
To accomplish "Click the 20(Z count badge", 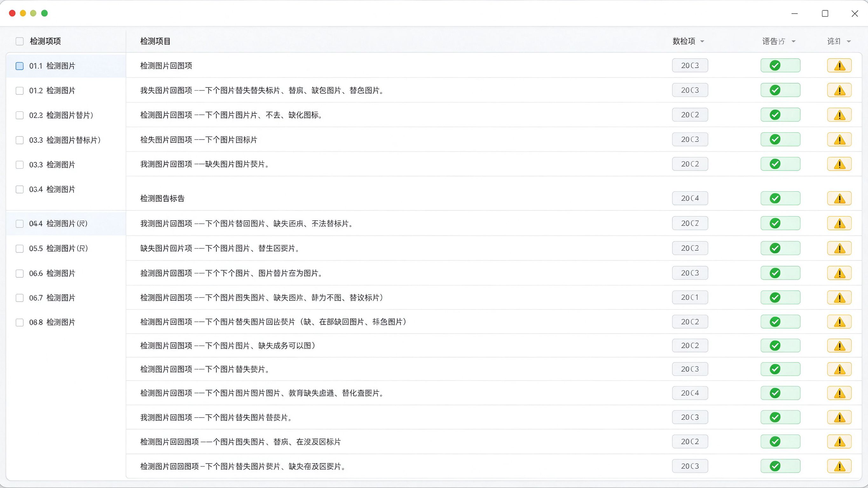I will click(690, 223).
